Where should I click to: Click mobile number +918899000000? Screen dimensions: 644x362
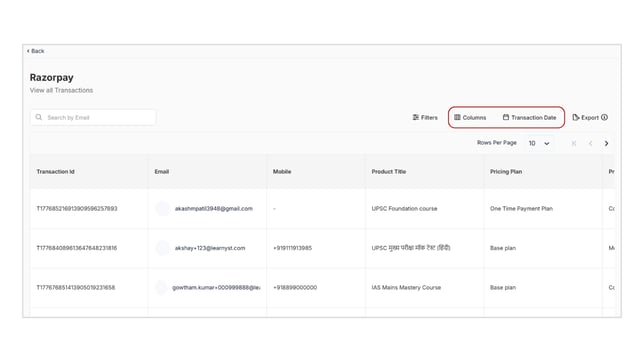point(295,288)
